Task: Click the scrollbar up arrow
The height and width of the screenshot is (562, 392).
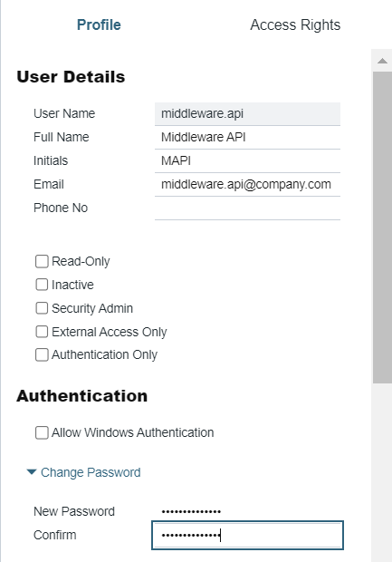Action: coord(382,61)
